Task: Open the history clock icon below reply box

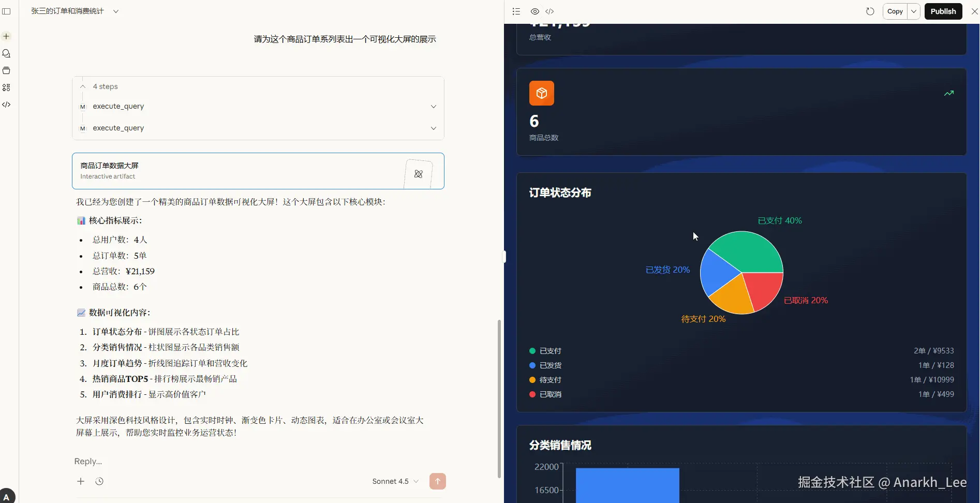Action: 99,481
